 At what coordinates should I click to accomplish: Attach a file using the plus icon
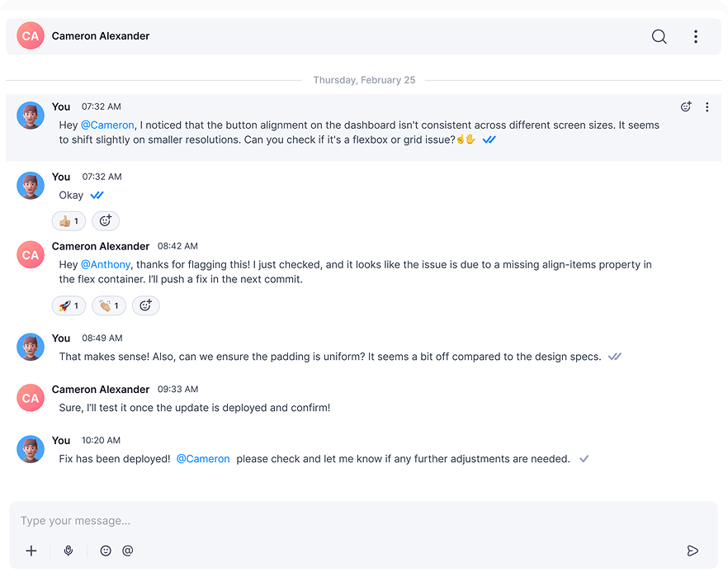tap(31, 551)
